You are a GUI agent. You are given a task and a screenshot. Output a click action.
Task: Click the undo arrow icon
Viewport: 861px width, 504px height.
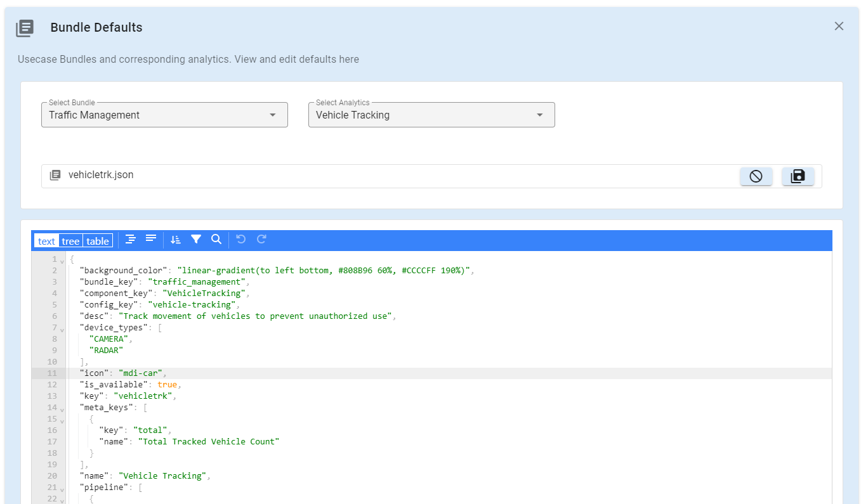240,239
